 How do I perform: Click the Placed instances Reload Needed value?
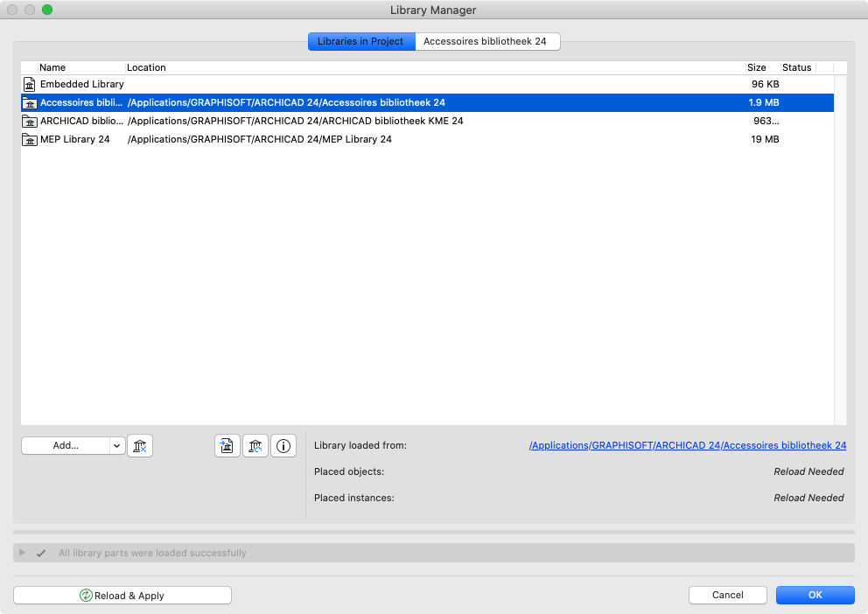[808, 498]
